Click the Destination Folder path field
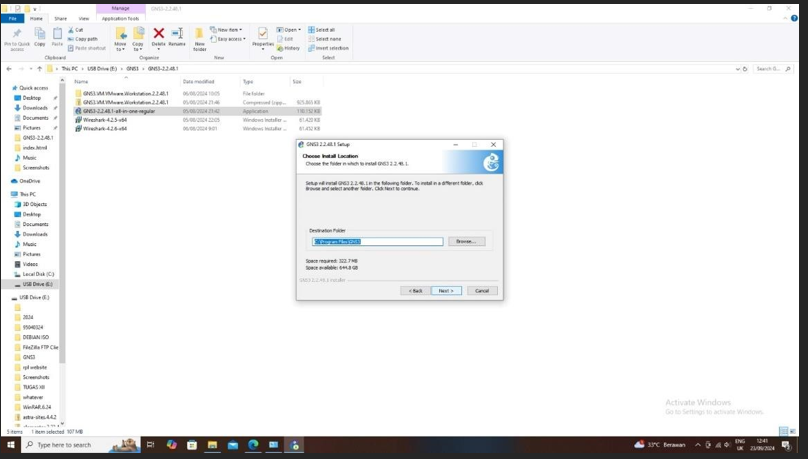This screenshot has height=459, width=808. [377, 242]
